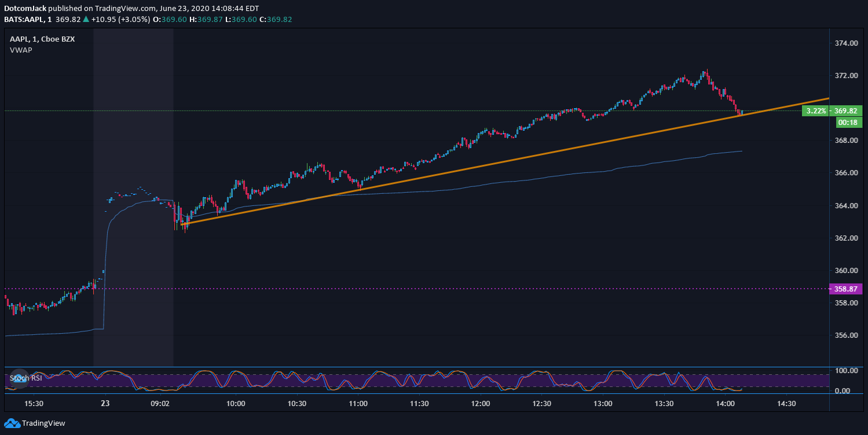Click the 12:30 time axis label
This screenshot has height=435, width=868.
tap(541, 404)
